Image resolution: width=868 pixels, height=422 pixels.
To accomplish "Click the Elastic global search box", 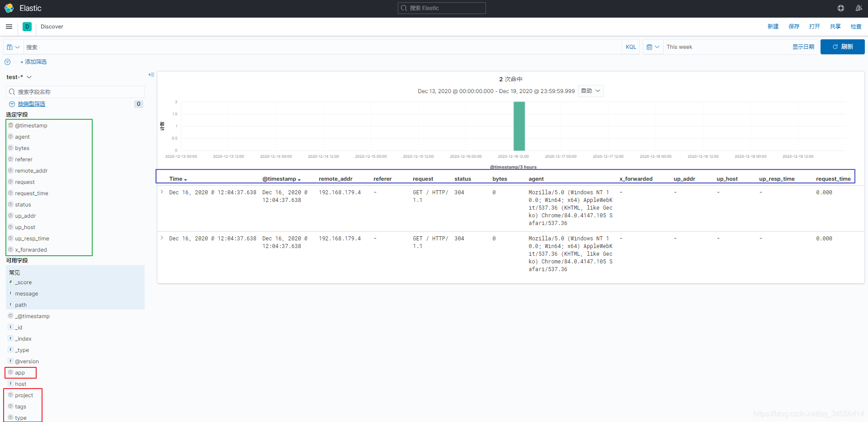I will point(442,8).
